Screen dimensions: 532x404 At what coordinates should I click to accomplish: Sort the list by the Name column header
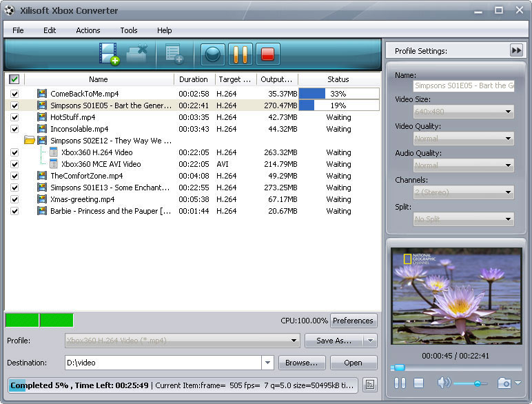coord(99,79)
